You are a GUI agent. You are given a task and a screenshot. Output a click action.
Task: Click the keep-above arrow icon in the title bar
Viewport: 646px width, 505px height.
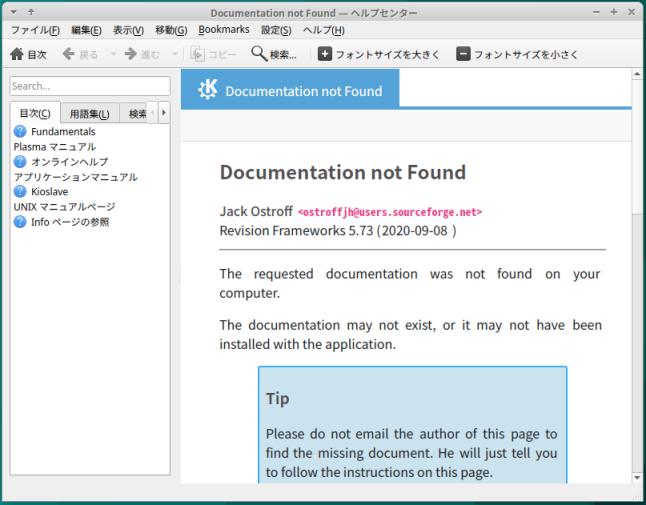click(x=31, y=12)
